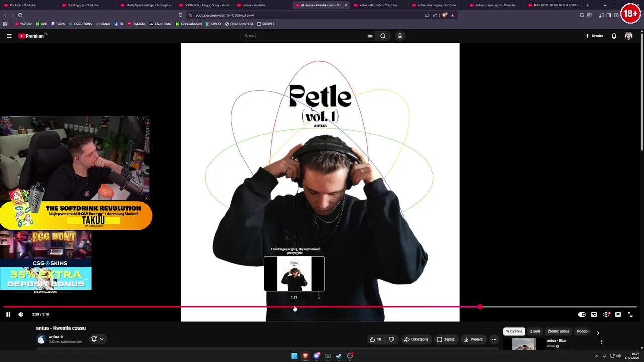This screenshot has height=362, width=644.
Task: Expand the subscription notification bell dropdown
Action: (x=97, y=339)
